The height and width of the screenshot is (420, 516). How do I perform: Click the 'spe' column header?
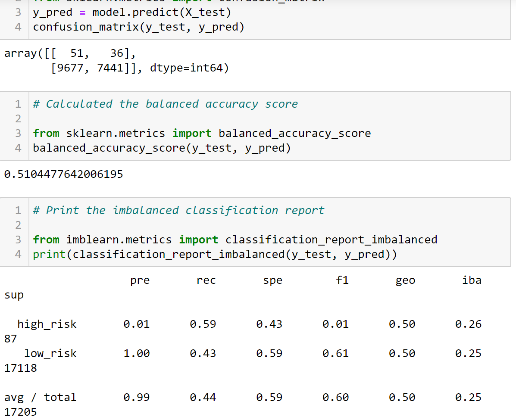(273, 280)
